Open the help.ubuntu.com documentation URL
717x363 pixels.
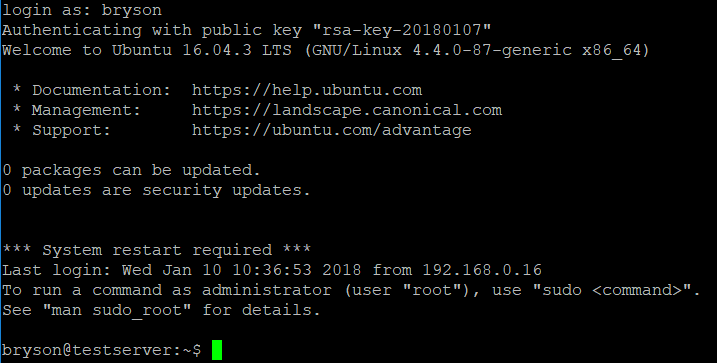[307, 90]
